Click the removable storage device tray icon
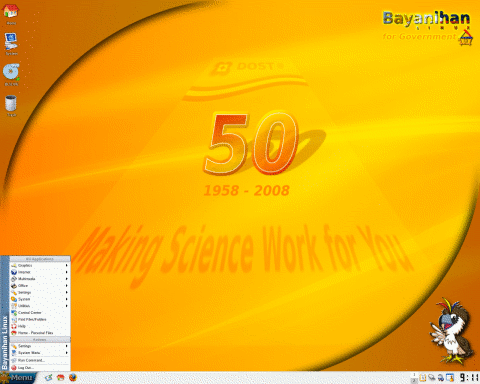 click(432, 378)
